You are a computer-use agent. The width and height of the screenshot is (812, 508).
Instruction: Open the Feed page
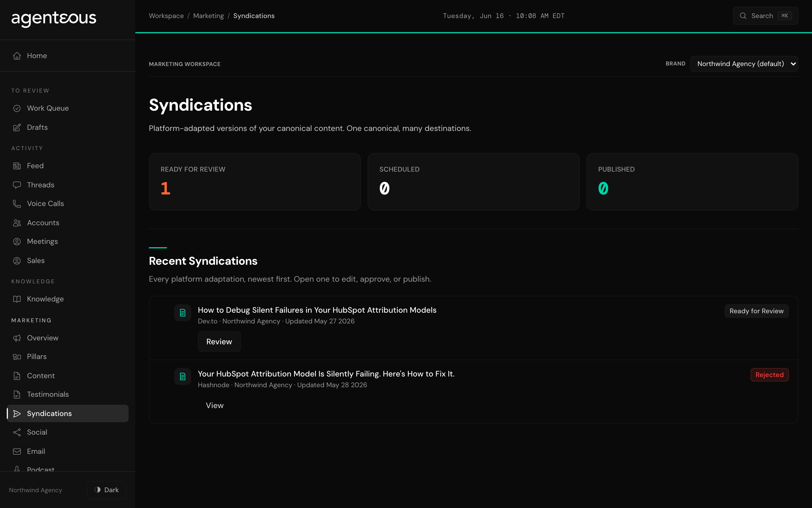point(67,166)
